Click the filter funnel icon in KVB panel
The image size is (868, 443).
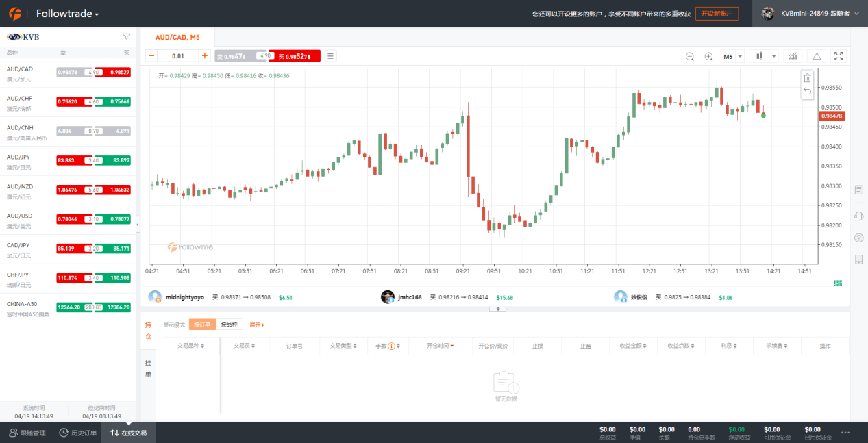click(x=126, y=37)
